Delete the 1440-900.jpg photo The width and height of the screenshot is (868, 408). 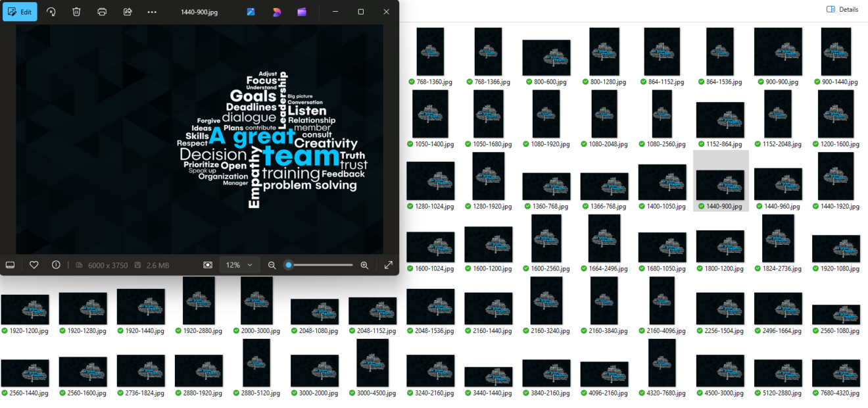[x=76, y=12]
